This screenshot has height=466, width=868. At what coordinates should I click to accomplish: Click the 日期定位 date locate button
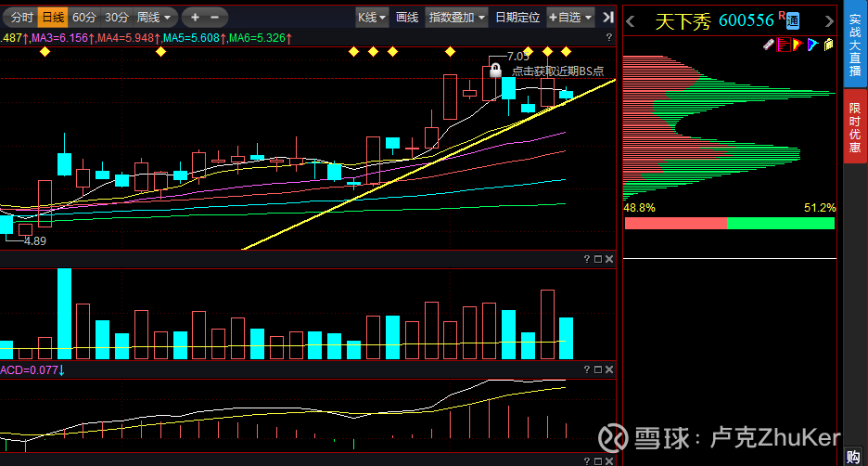coord(517,17)
